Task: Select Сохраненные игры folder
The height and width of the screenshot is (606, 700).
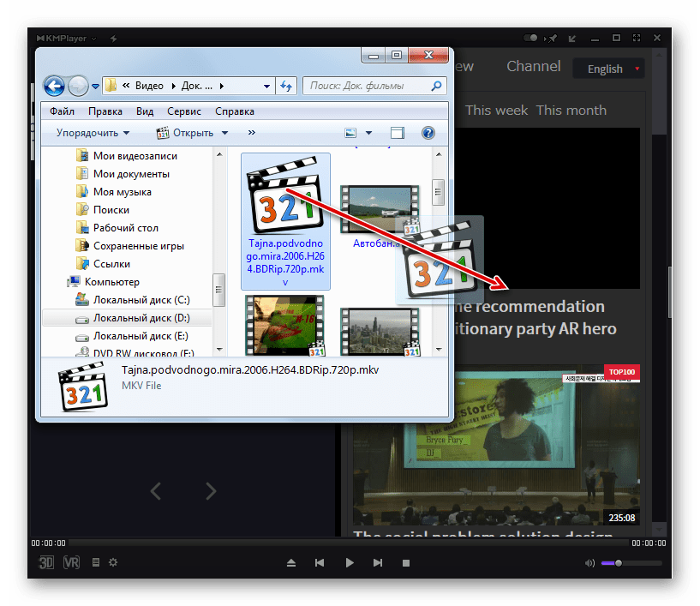Action: [130, 246]
